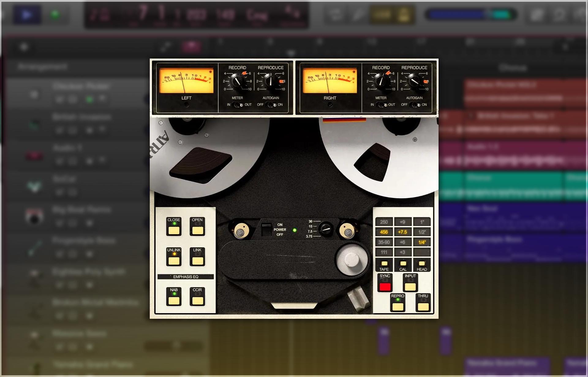This screenshot has width=588, height=377.
Task: Select the THRU path button
Action: pyautogui.click(x=423, y=306)
